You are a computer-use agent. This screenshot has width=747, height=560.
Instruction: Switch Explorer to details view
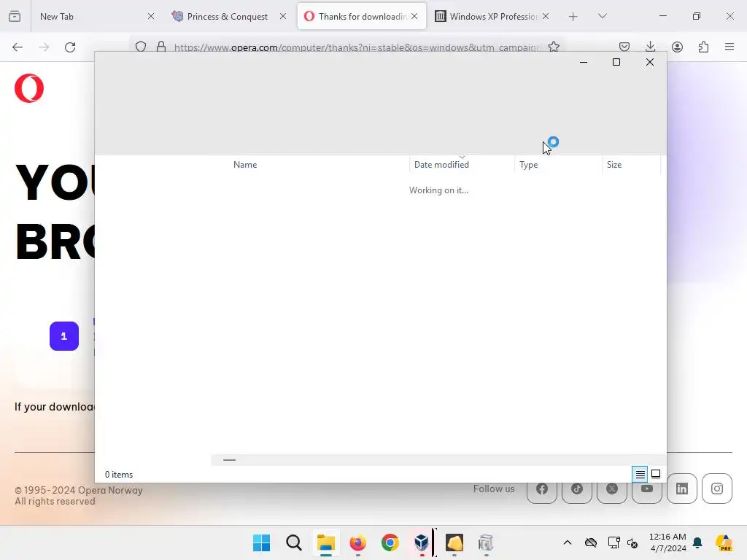(x=640, y=474)
